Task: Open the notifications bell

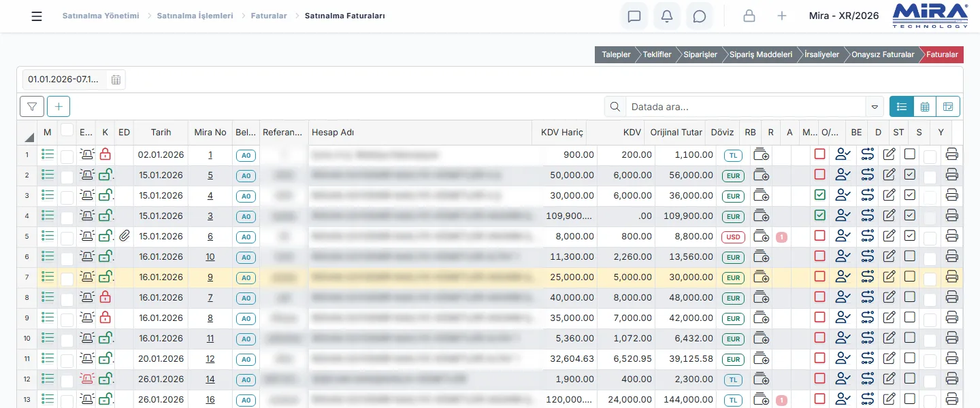Action: (x=667, y=16)
